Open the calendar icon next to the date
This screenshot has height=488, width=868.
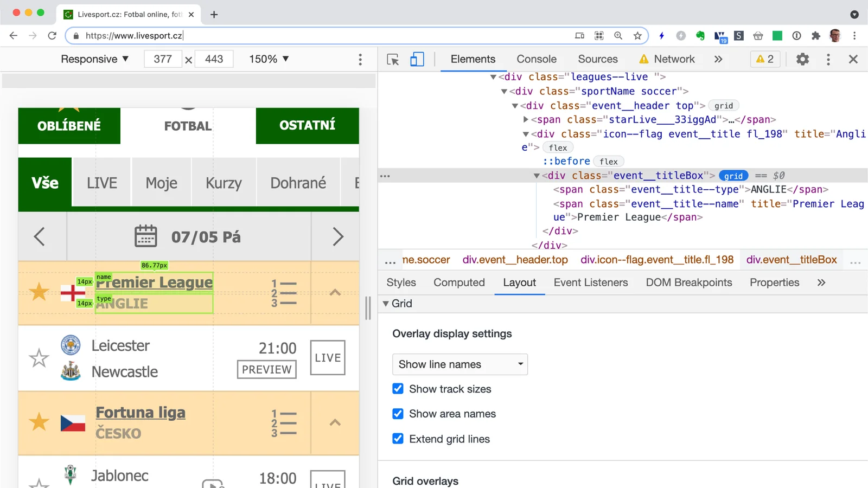click(x=145, y=236)
